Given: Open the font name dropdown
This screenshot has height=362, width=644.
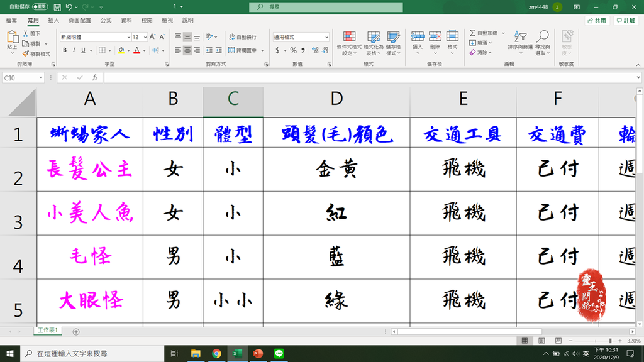Looking at the screenshot, I should 128,37.
